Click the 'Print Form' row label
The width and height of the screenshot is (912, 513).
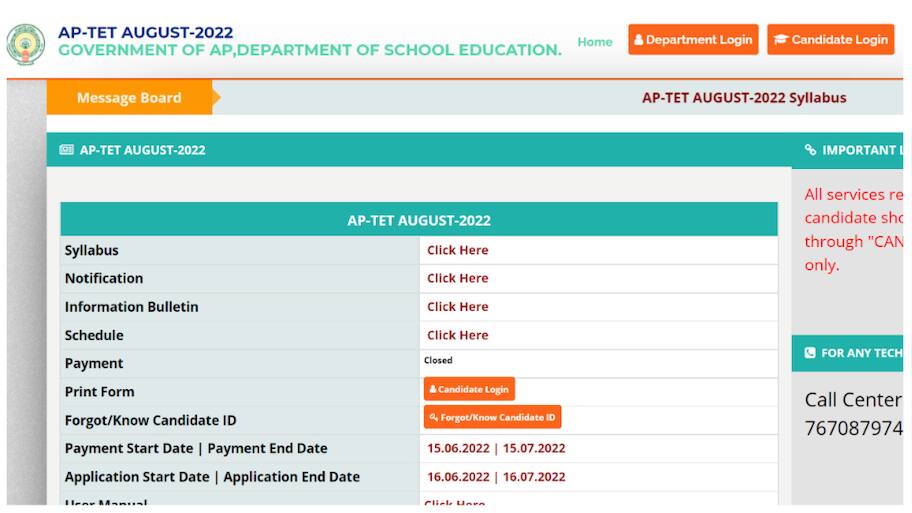click(99, 392)
